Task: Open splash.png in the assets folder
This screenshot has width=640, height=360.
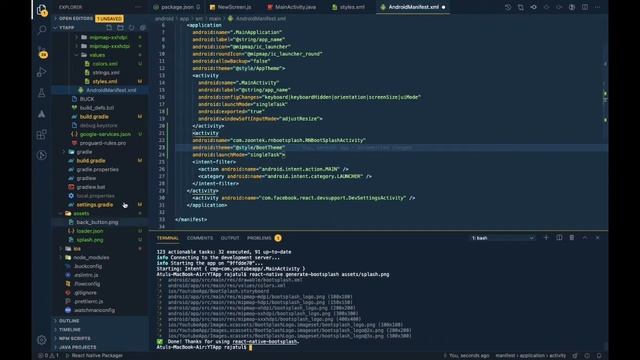Action: pos(90,240)
